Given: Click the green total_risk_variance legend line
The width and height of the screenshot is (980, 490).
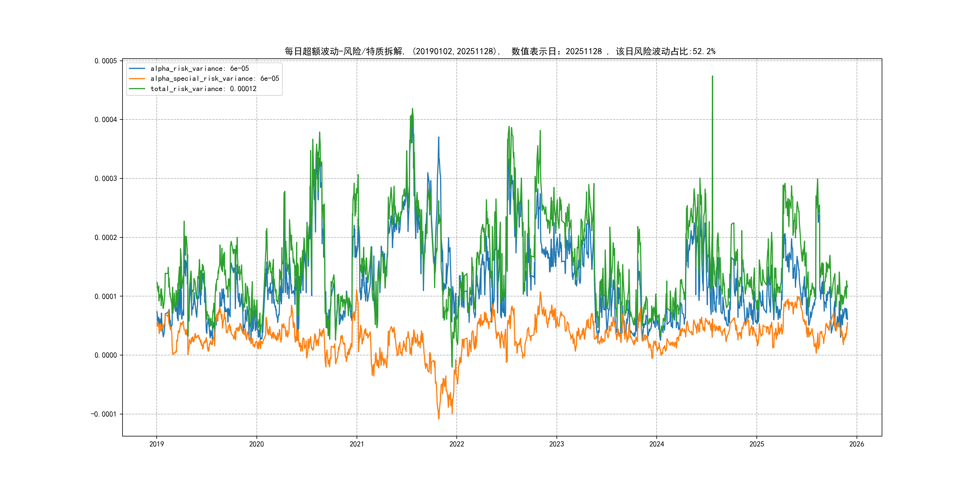Looking at the screenshot, I should point(137,89).
